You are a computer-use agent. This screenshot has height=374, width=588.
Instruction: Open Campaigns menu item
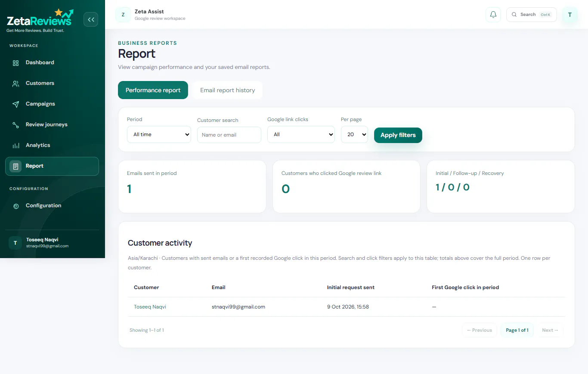pos(52,104)
